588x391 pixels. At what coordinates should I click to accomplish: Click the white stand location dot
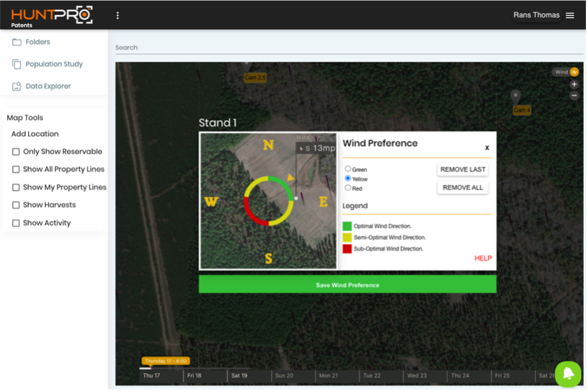[296, 198]
